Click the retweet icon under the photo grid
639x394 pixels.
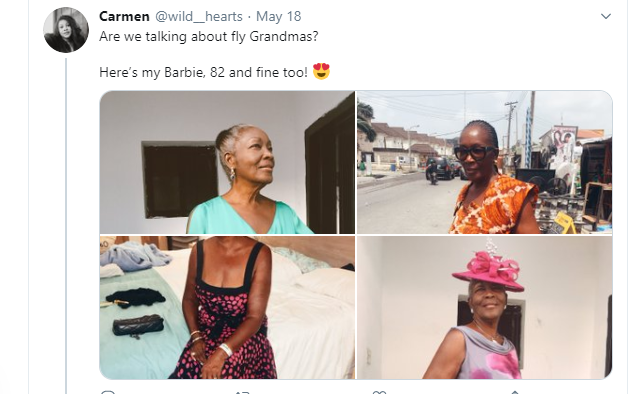coord(242,392)
